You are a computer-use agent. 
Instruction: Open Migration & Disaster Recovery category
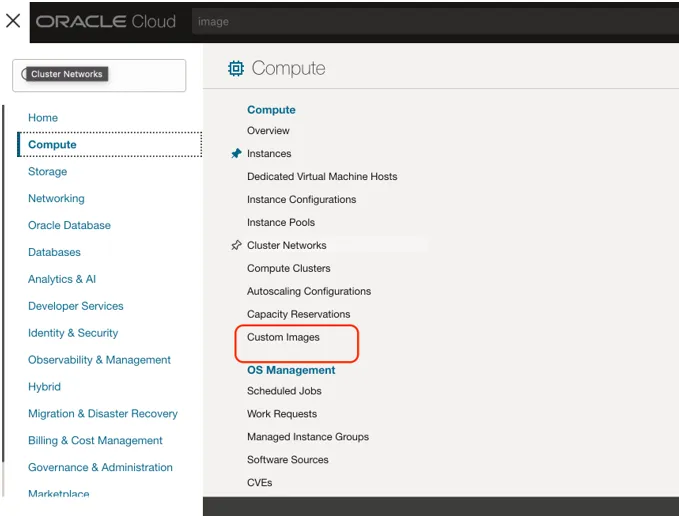[103, 413]
